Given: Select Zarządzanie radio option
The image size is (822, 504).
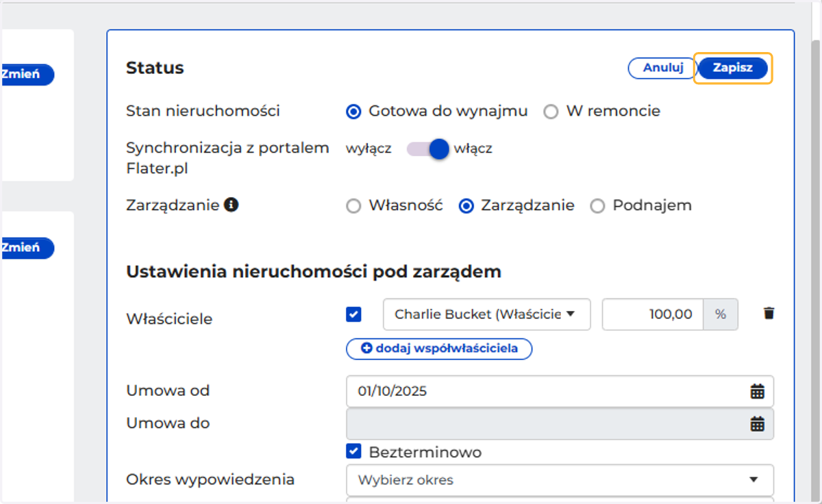Looking at the screenshot, I should pos(466,206).
